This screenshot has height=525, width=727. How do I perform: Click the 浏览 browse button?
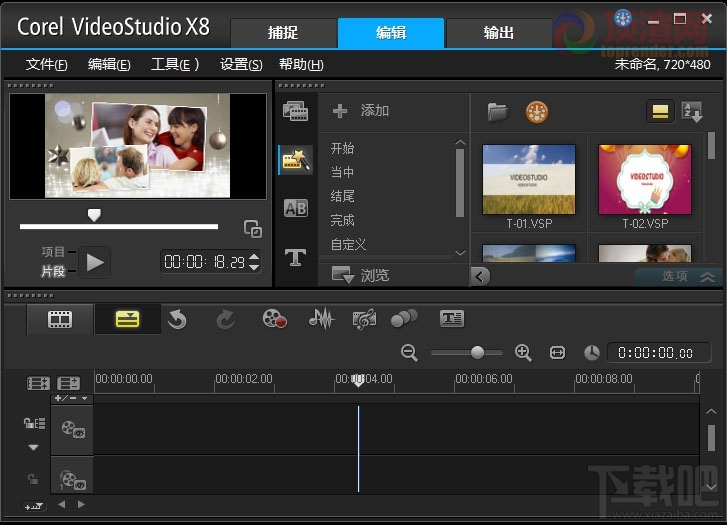tap(361, 275)
